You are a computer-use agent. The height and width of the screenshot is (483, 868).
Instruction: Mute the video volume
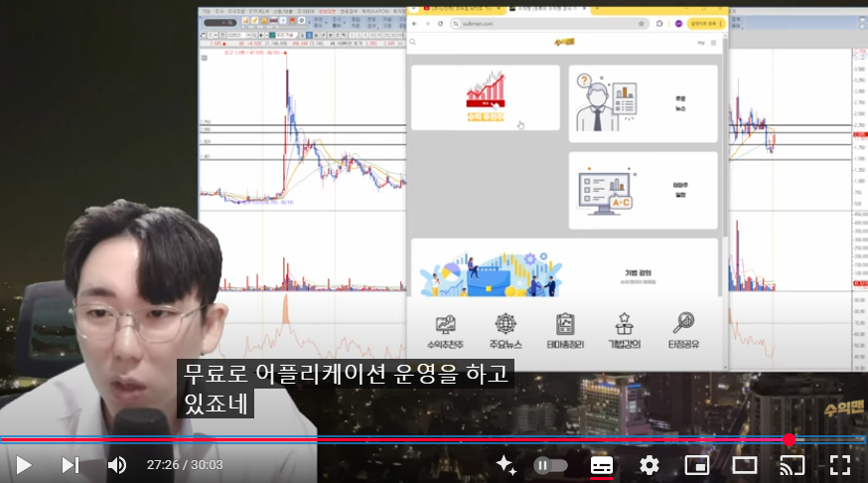[x=117, y=465]
